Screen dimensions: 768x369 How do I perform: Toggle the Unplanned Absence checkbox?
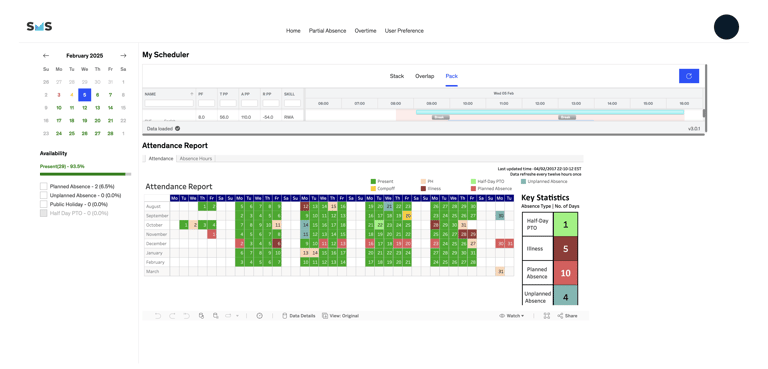[44, 196]
